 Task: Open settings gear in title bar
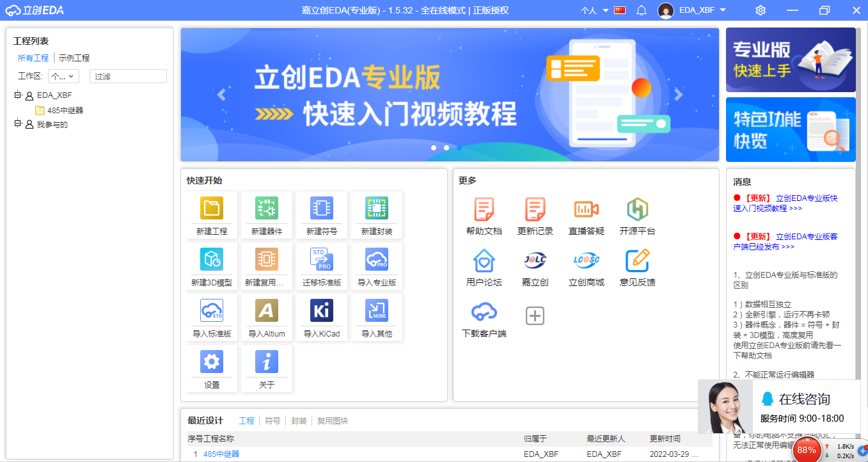pyautogui.click(x=761, y=10)
